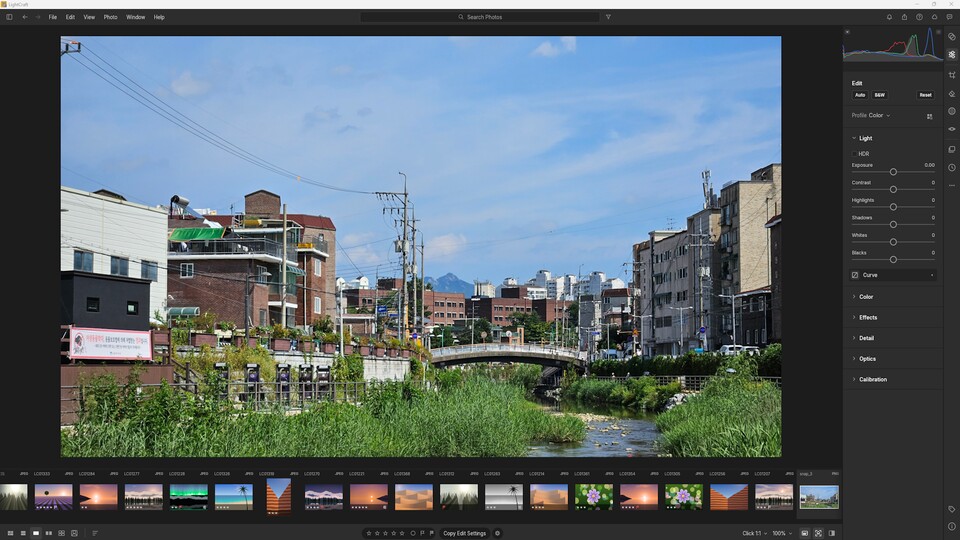Select the Edit sliders panel icon
This screenshot has height=540, width=960.
point(951,54)
